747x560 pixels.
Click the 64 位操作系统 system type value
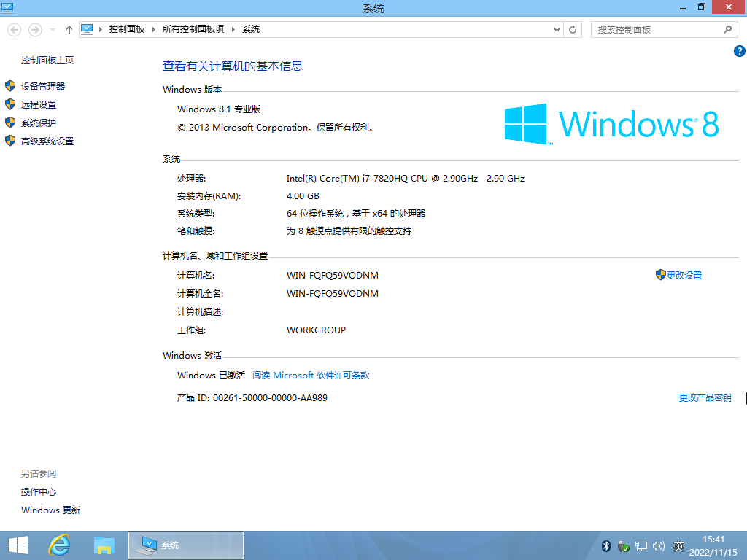(356, 214)
